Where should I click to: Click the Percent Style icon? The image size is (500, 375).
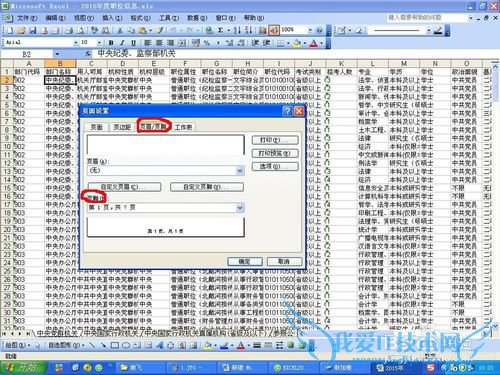pos(207,43)
